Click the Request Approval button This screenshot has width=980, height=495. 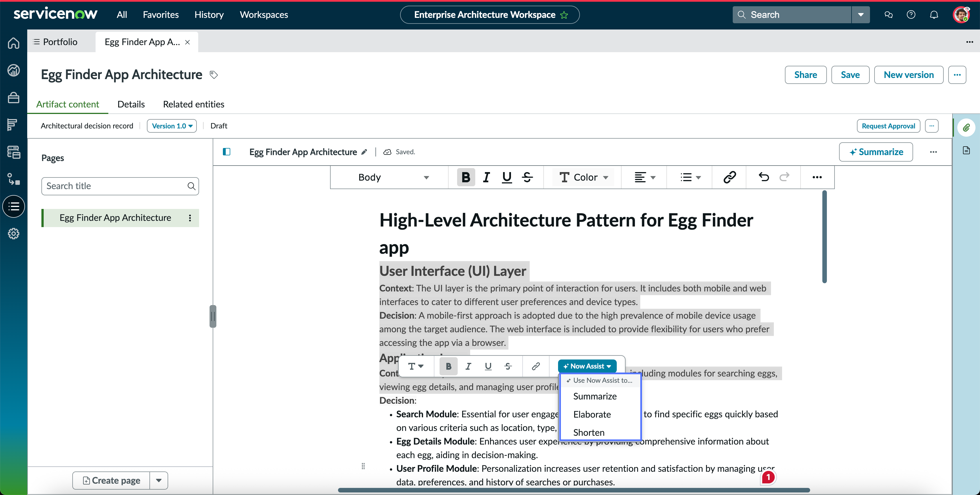888,126
